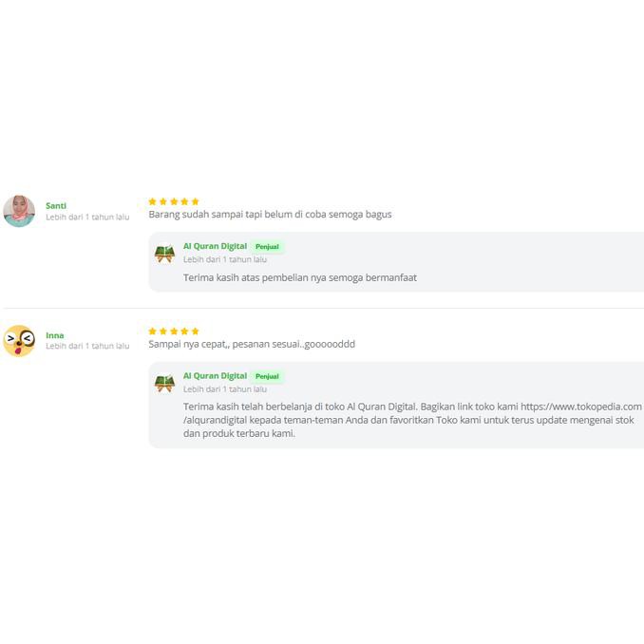Click the seller reply 'Terima kasih atas pembelian nya'
Viewport: 644px width, 644px height.
coord(300,277)
